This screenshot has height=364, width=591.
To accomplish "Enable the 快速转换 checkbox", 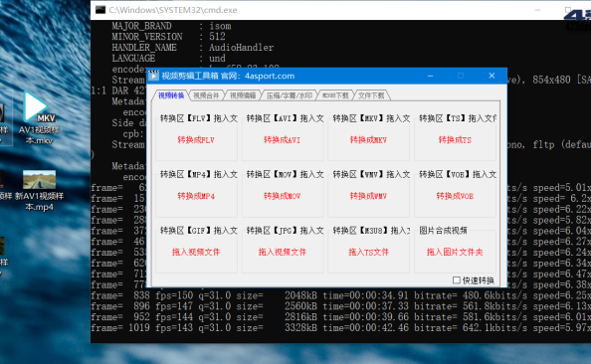I will (457, 280).
